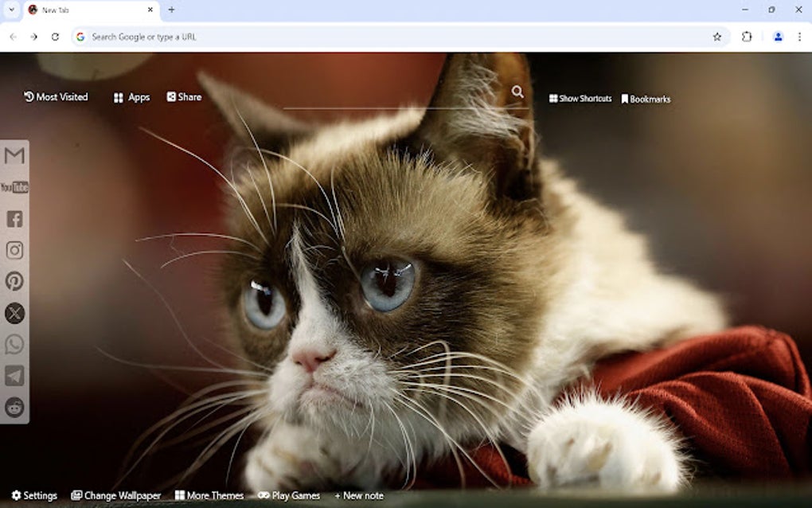Viewport: 812px width, 508px height.
Task: Open Gmail from the sidebar
Action: (14, 156)
